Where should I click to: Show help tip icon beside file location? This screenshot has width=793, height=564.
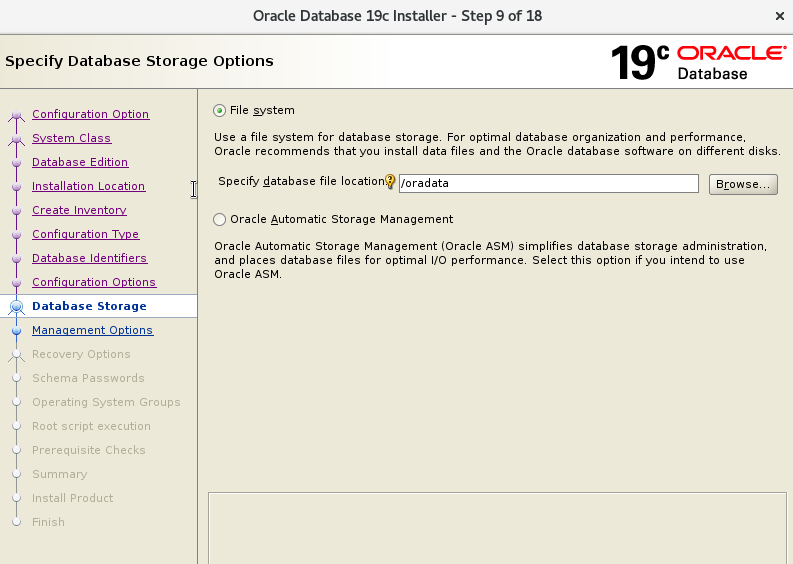[390, 181]
